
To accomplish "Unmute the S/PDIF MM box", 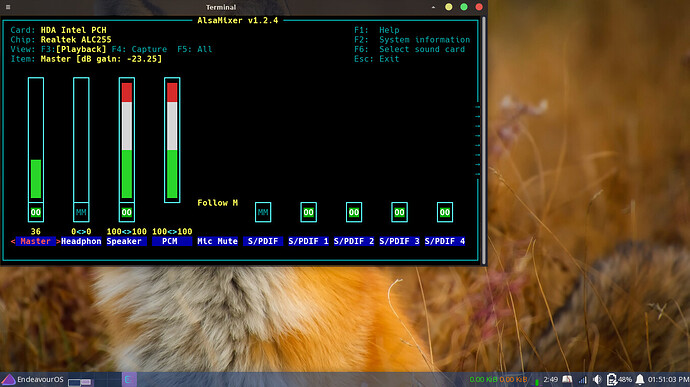I will click(x=263, y=212).
